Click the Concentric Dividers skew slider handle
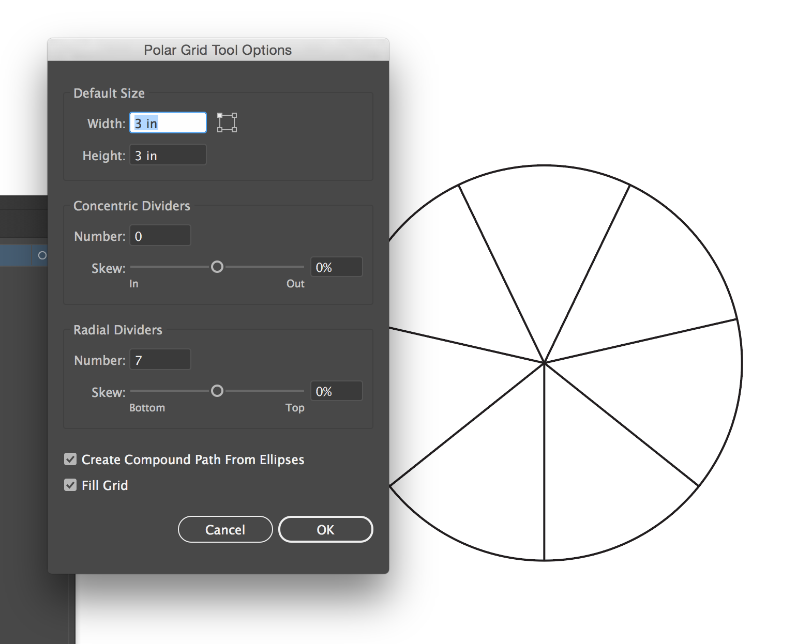 pyautogui.click(x=217, y=267)
